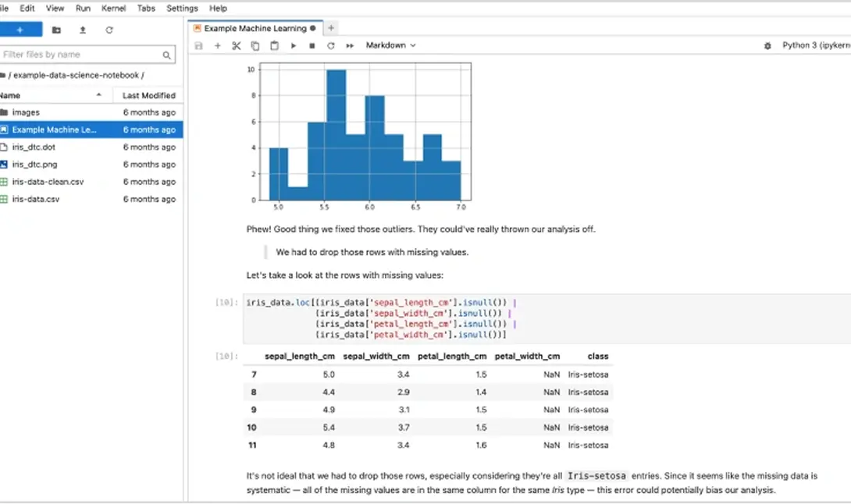Open the Kernel menu
The image size is (851, 504).
(112, 8)
